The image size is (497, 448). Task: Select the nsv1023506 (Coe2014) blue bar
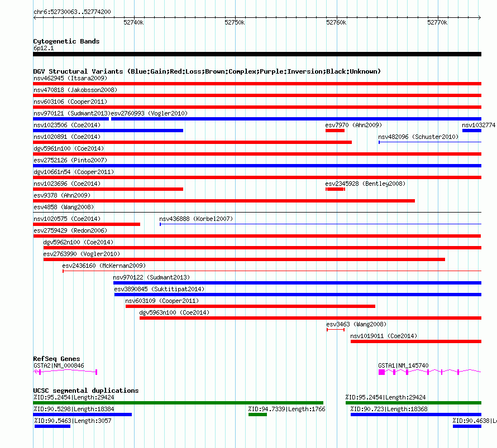[108, 131]
